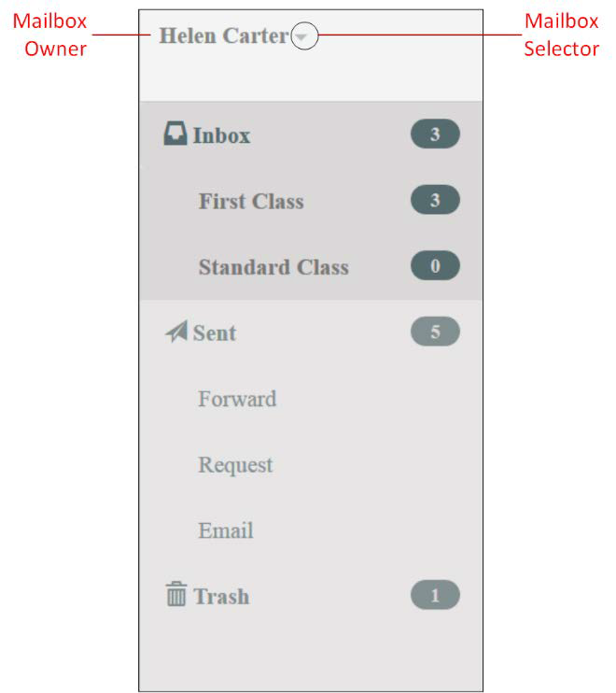Click the Inbox tray icon

175,134
